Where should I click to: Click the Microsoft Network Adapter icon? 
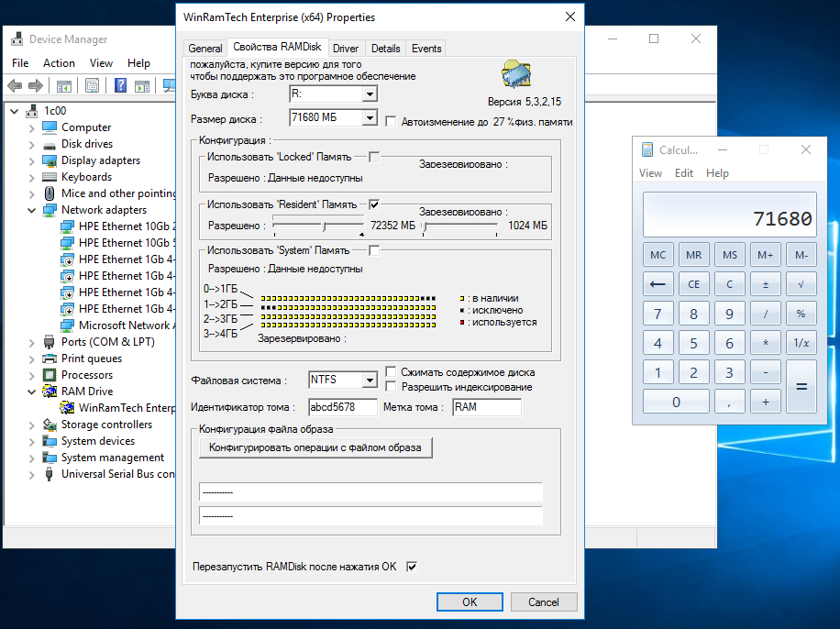(67, 326)
